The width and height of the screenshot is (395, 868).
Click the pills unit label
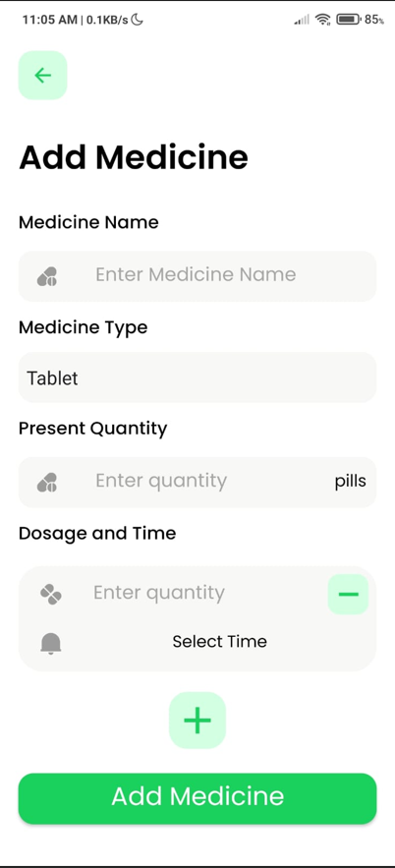pyautogui.click(x=350, y=481)
